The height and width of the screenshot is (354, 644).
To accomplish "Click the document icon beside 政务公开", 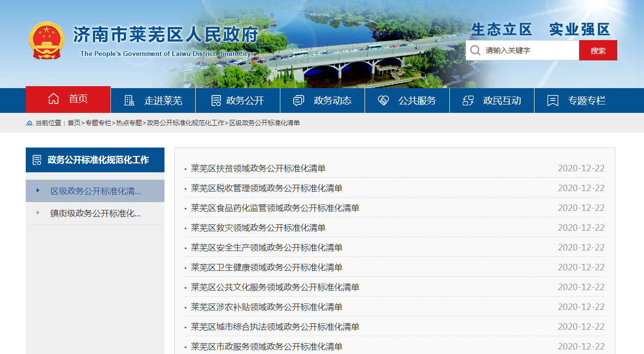I will (216, 101).
